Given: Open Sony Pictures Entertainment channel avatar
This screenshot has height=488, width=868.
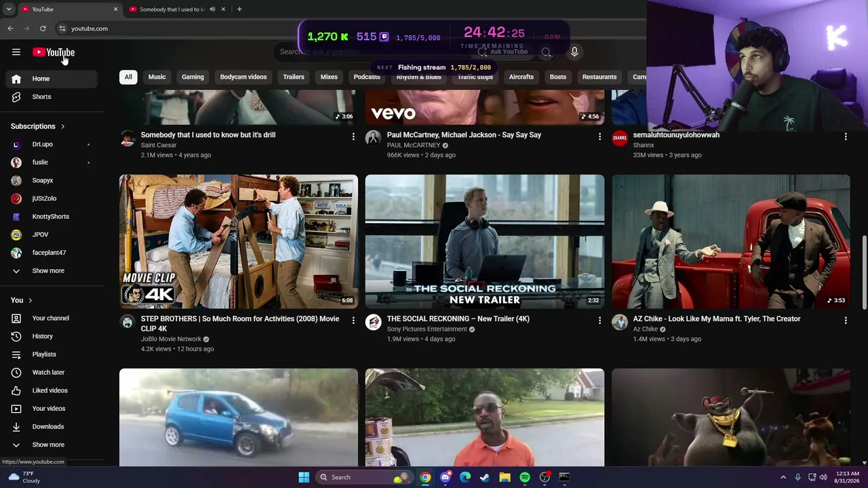Looking at the screenshot, I should tap(373, 322).
